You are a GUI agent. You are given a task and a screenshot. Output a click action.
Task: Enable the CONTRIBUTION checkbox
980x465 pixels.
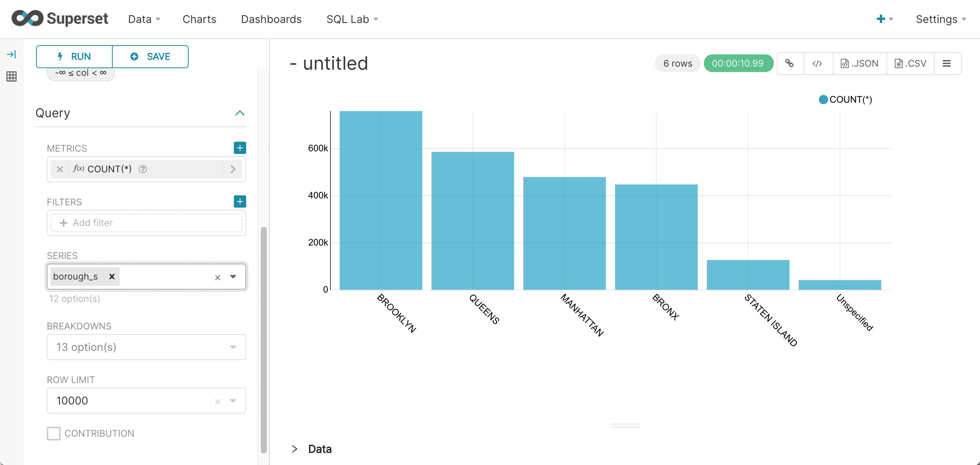[x=54, y=433]
